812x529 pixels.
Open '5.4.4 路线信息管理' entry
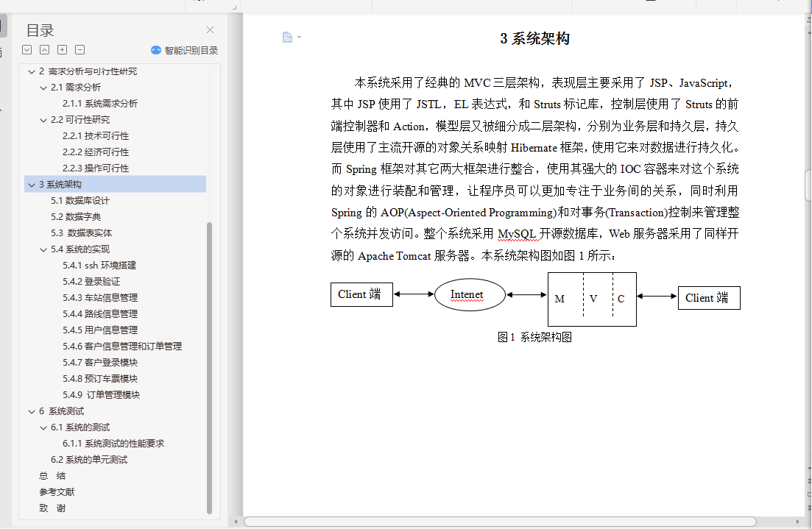tap(100, 313)
